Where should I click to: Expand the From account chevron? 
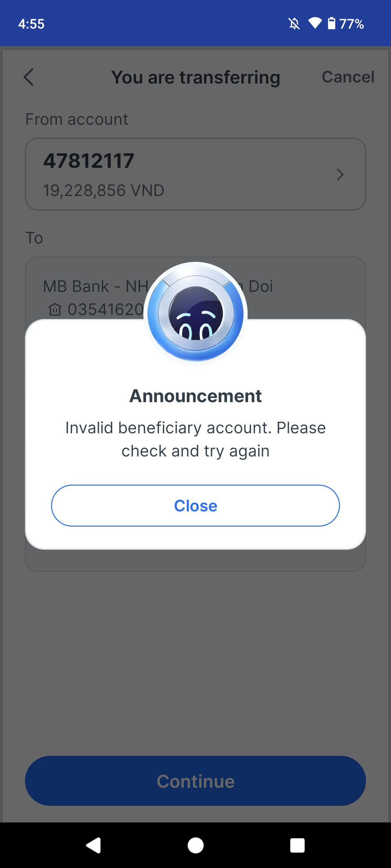pyautogui.click(x=340, y=175)
